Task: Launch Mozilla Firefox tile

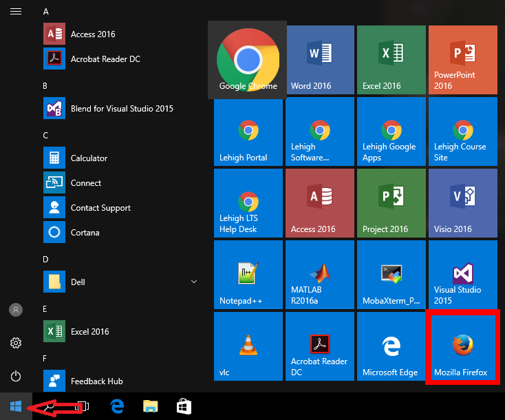Action: coord(463,347)
